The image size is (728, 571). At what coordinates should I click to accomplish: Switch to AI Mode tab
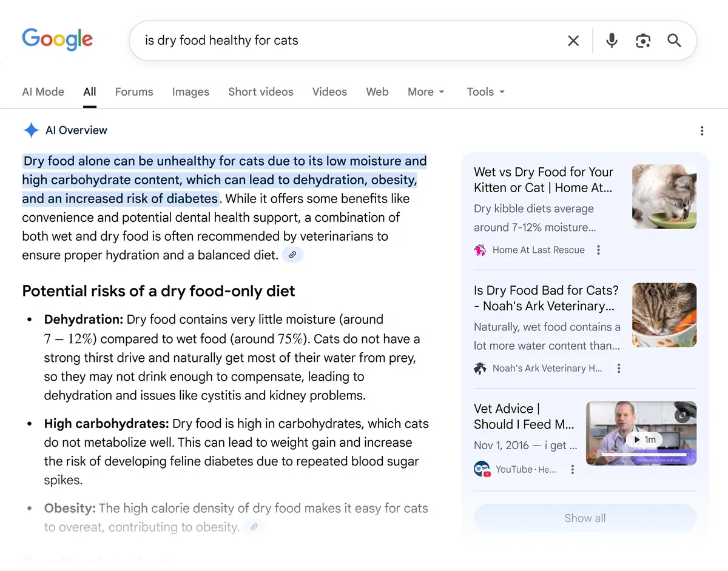43,92
